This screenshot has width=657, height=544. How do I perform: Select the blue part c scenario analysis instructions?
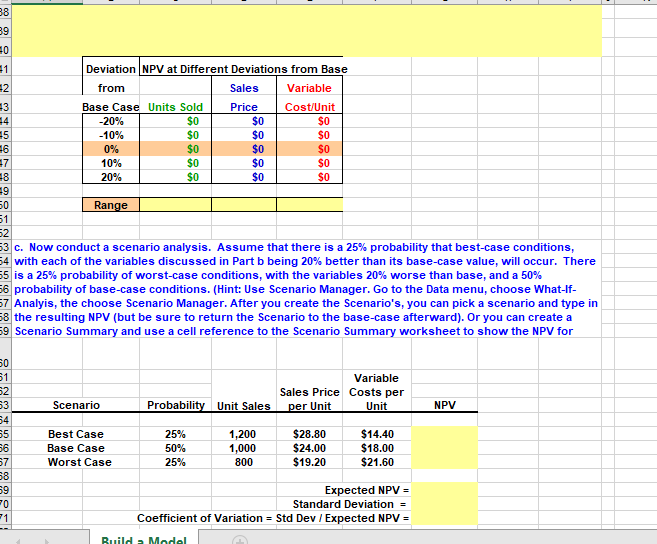pyautogui.click(x=306, y=289)
